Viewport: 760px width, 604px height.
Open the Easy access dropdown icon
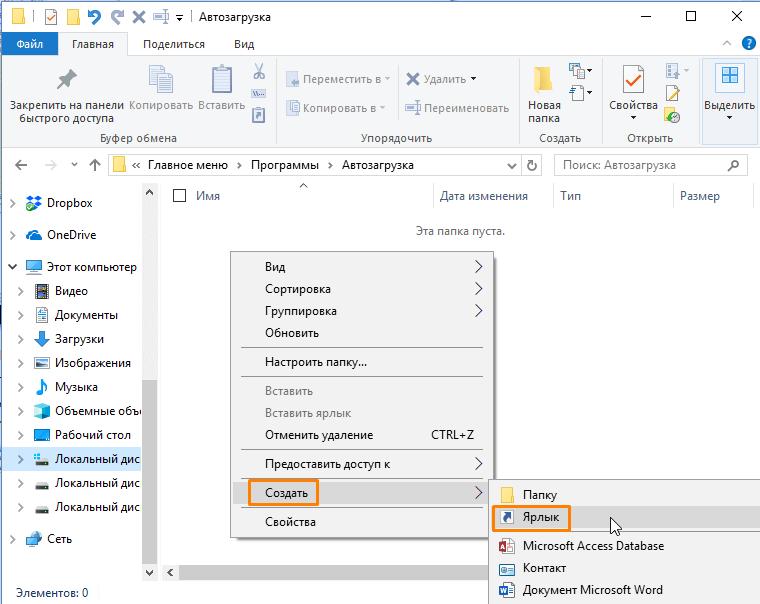click(580, 93)
